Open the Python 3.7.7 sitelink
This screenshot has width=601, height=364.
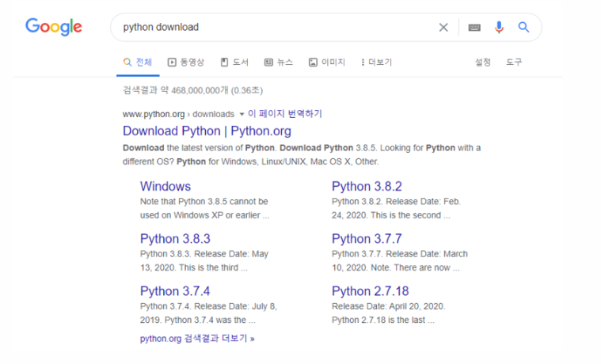coord(367,239)
